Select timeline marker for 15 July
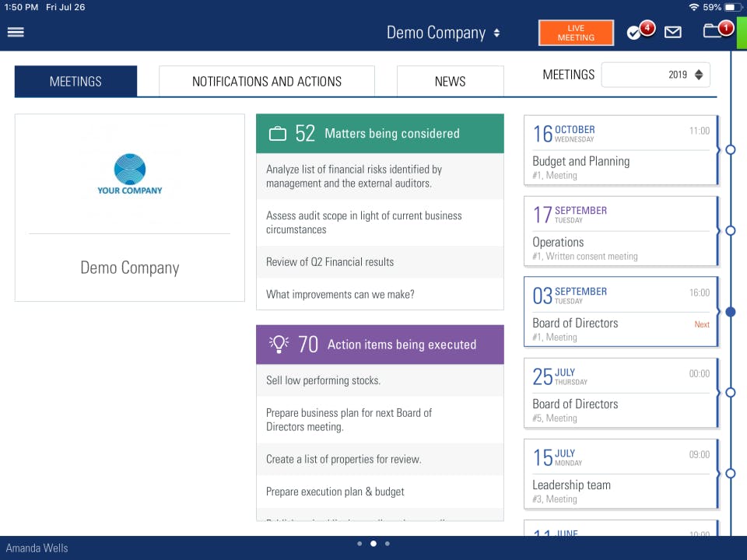The width and height of the screenshot is (747, 560). tap(731, 474)
